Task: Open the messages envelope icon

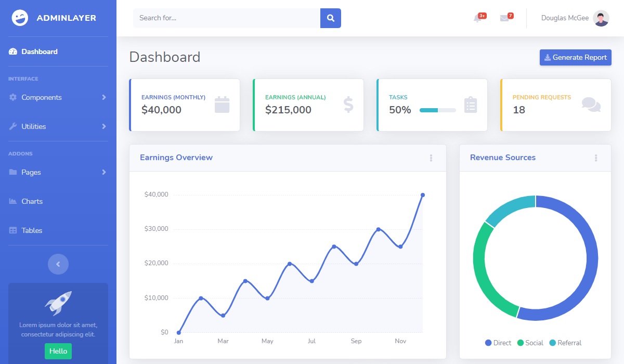Action: [504, 18]
